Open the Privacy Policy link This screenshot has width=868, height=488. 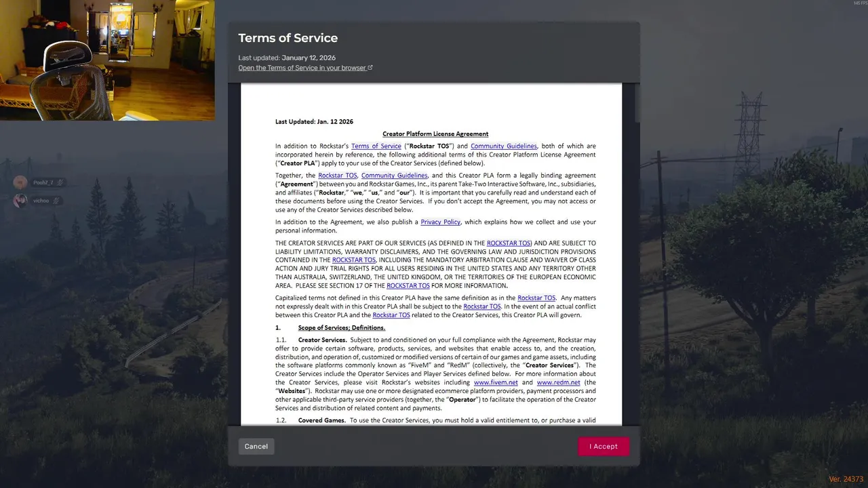[x=441, y=222]
